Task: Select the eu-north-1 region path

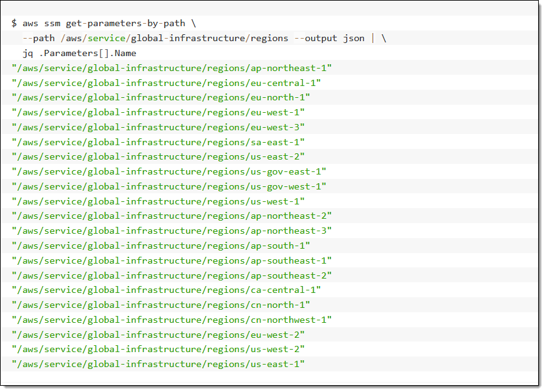Action: [x=161, y=98]
